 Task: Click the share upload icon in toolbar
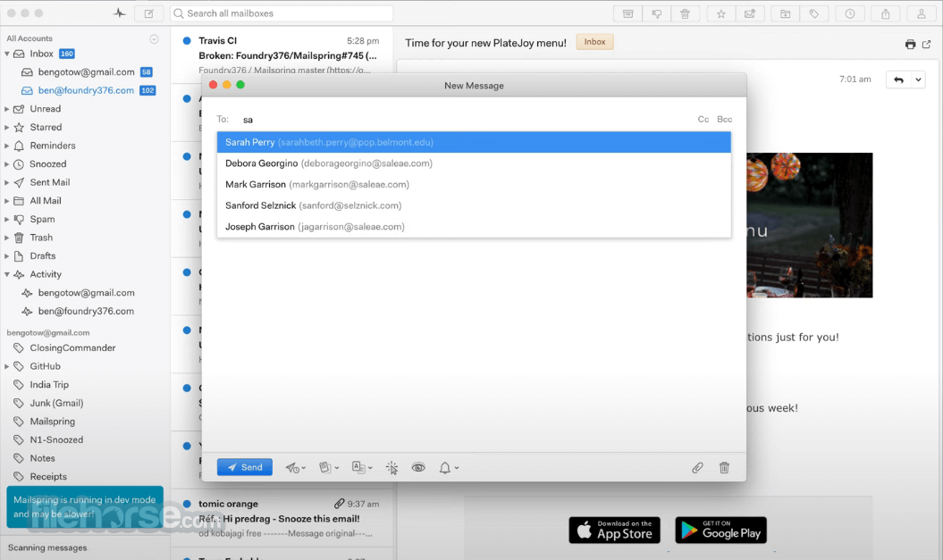tap(885, 13)
